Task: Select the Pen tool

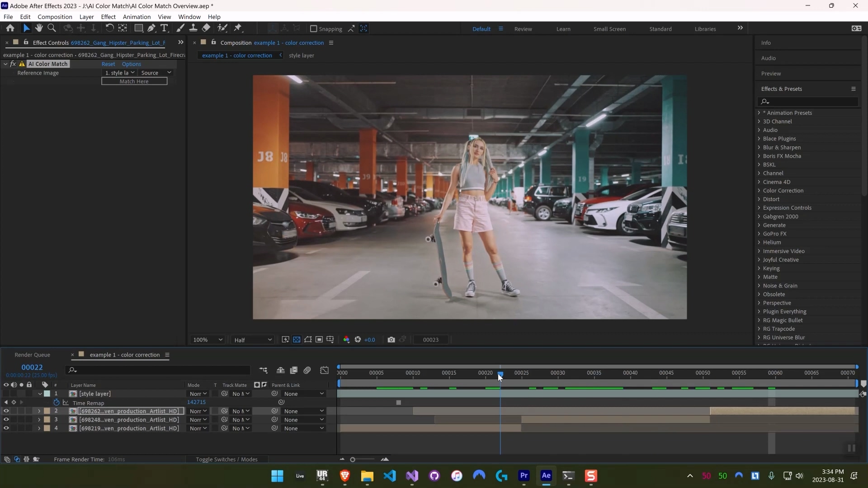Action: 151,28
